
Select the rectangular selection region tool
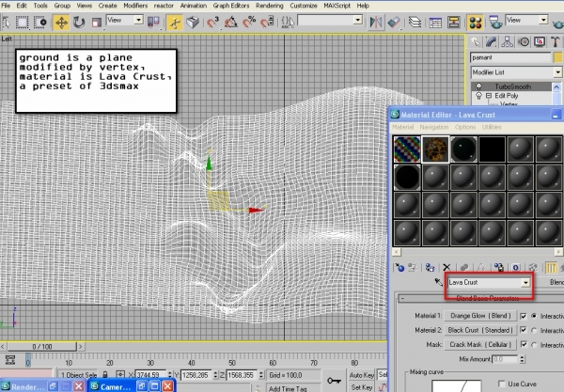click(22, 23)
